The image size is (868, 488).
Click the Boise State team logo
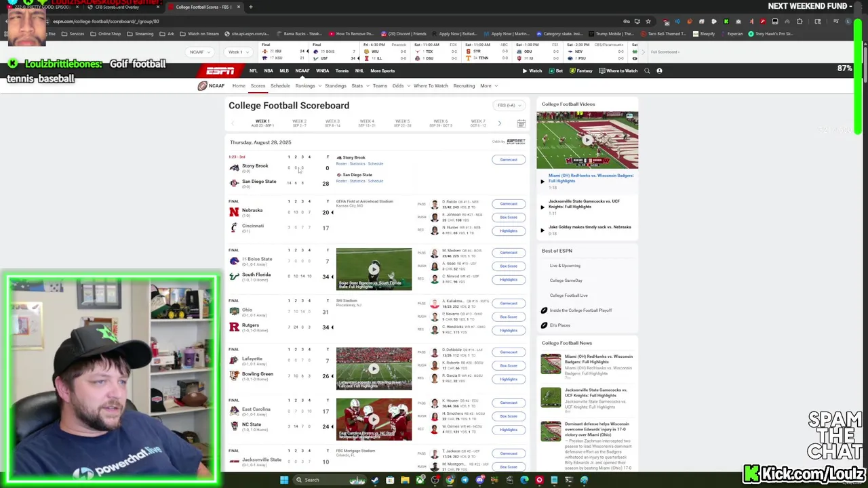click(x=234, y=260)
